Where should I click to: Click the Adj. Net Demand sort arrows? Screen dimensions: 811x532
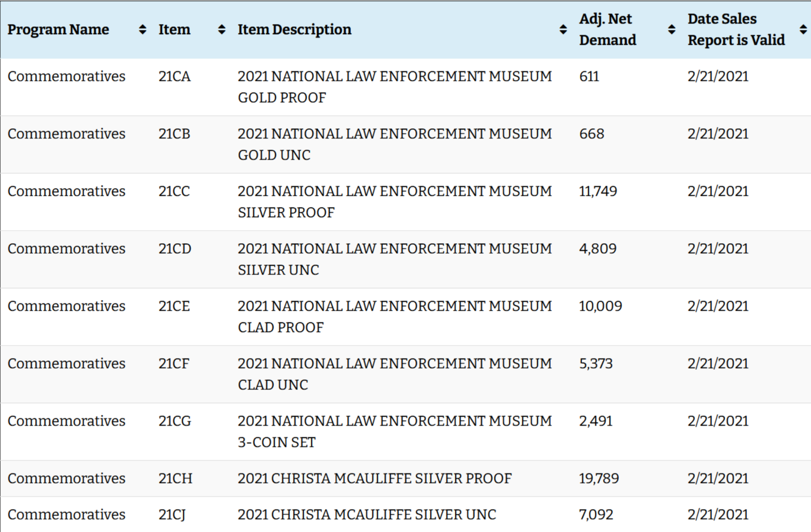coord(671,30)
